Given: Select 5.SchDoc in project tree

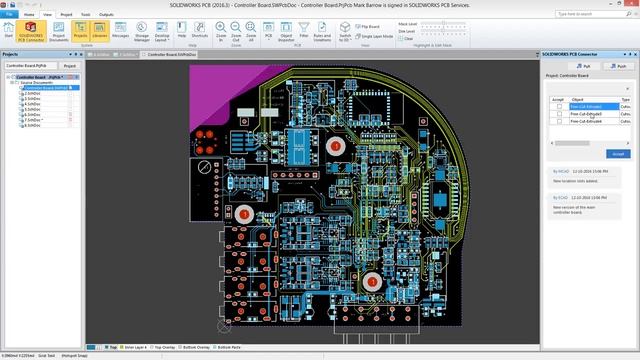Looking at the screenshot, I should pyautogui.click(x=31, y=109).
